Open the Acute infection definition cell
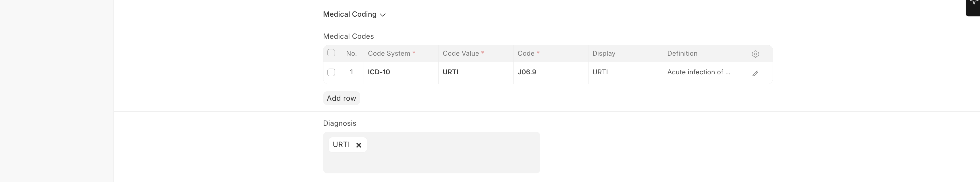Screen dimensions: 980x182 [x=699, y=72]
